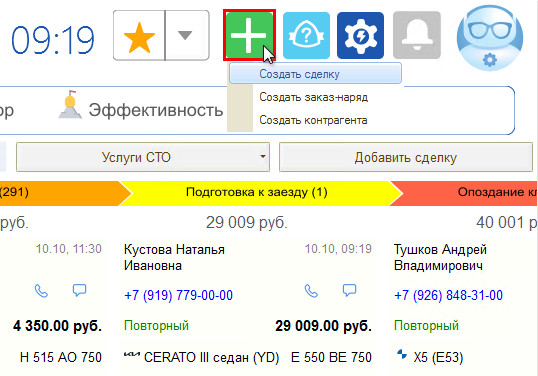Open phone link +7 (919) 779-00-00
Viewport: 538px width, 376px height.
coord(178,295)
